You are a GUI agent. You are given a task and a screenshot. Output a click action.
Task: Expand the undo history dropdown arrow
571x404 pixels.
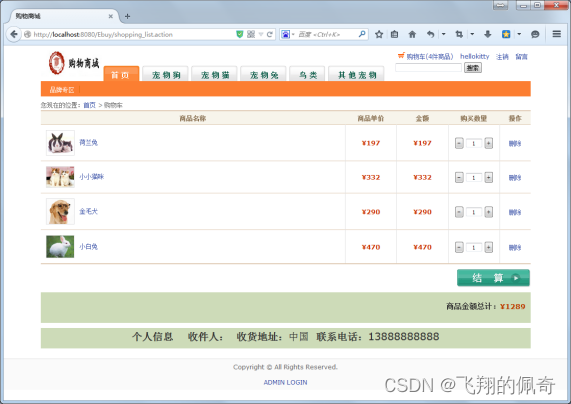(444, 34)
